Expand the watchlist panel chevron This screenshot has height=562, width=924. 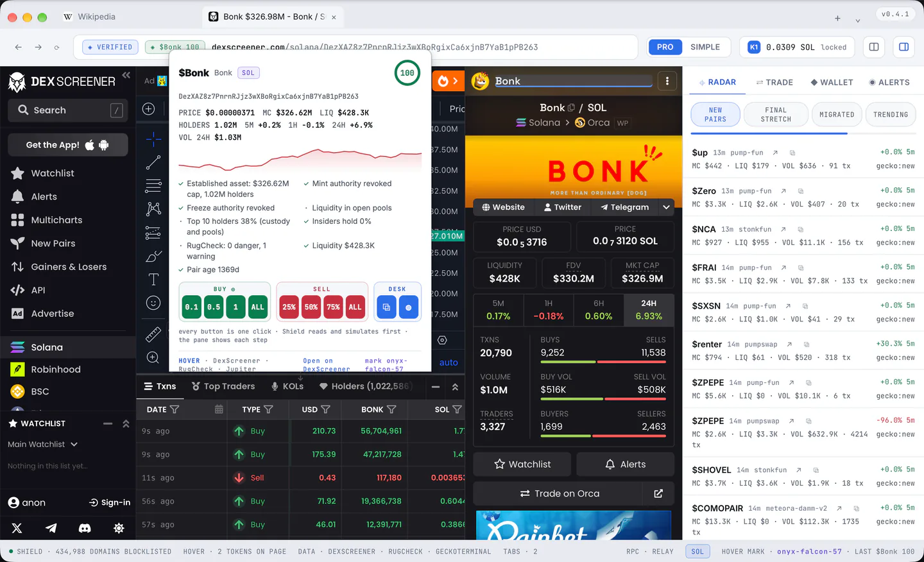click(x=126, y=423)
